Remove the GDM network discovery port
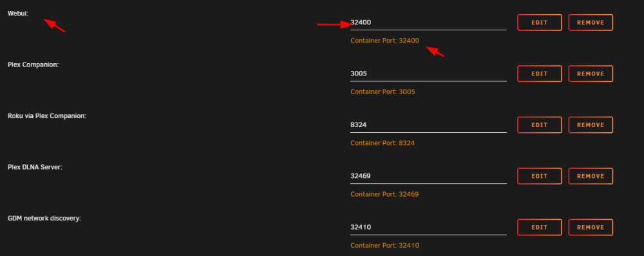 (591, 227)
